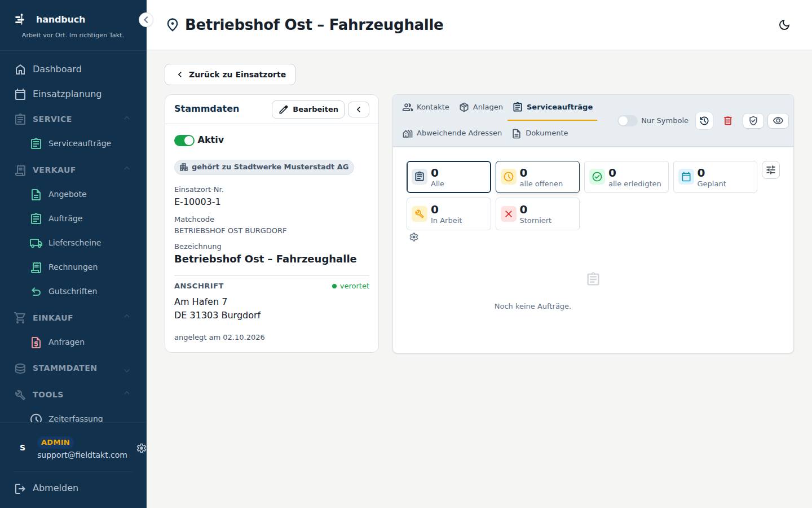This screenshot has height=508, width=812.
Task: Open Zeiterfassung clock entry
Action: [x=73, y=418]
